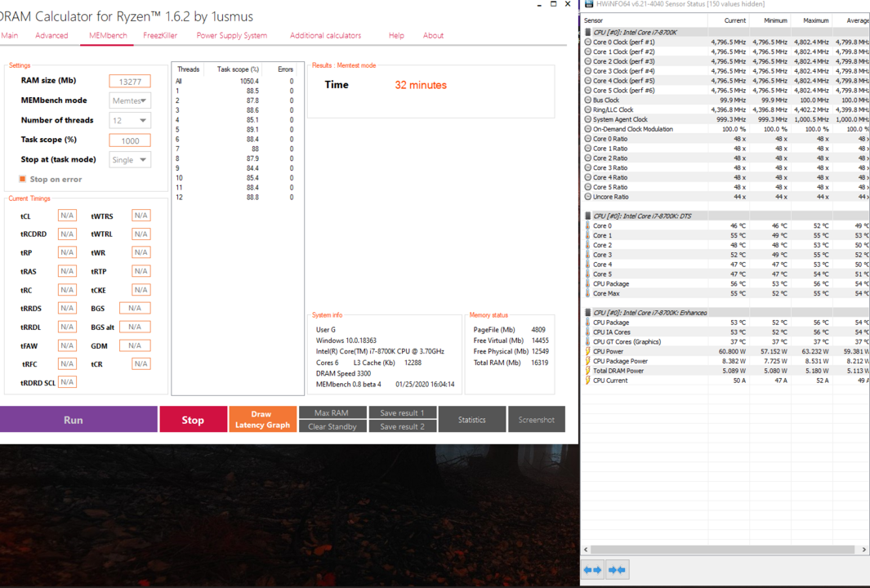Switch to the Advanced tab
Screen dimensions: 870x588
[51, 35]
